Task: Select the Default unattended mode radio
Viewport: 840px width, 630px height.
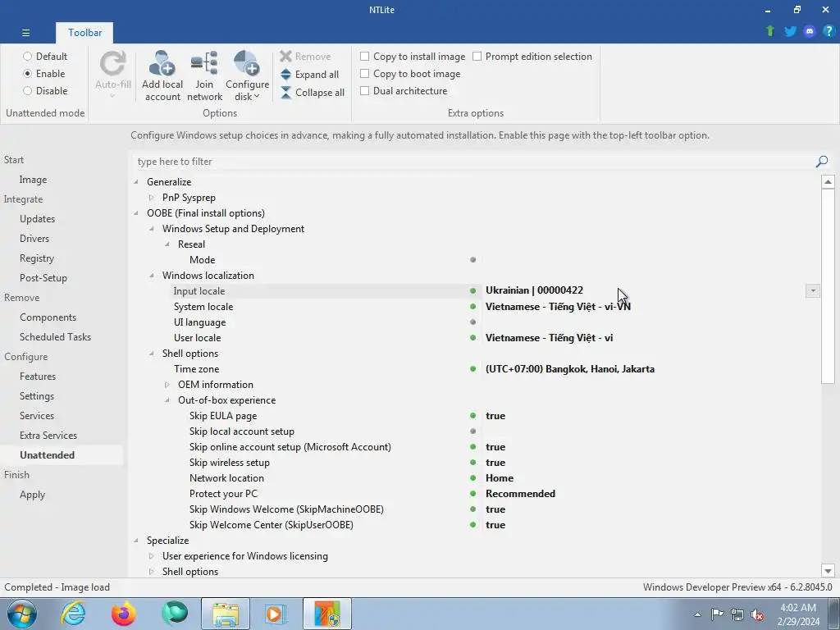Action: (x=27, y=57)
